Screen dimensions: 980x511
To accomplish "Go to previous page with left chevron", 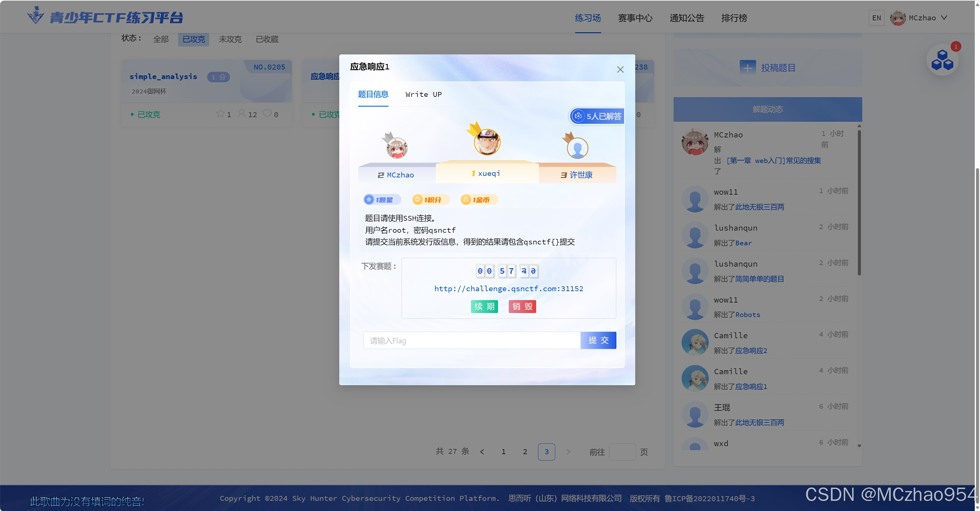I will tap(482, 452).
